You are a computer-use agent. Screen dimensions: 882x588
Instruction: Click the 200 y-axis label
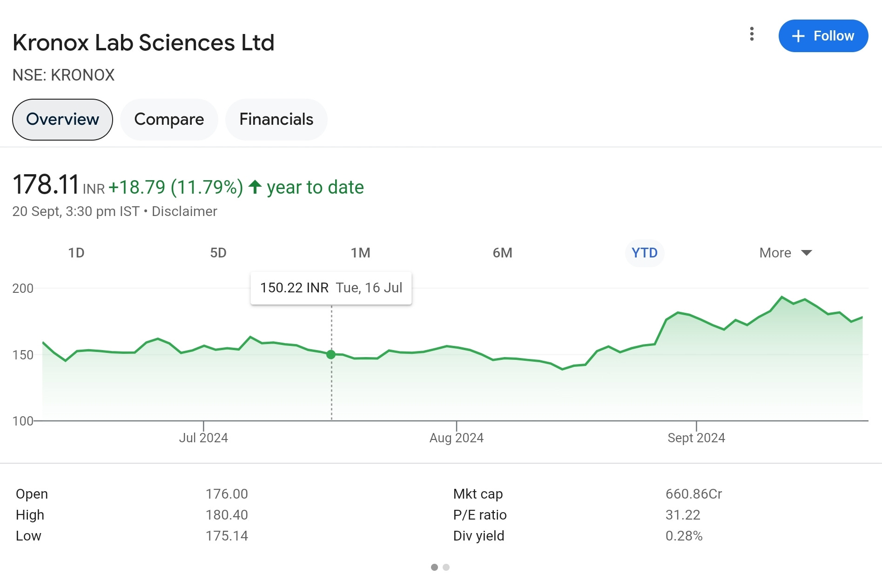tap(23, 288)
